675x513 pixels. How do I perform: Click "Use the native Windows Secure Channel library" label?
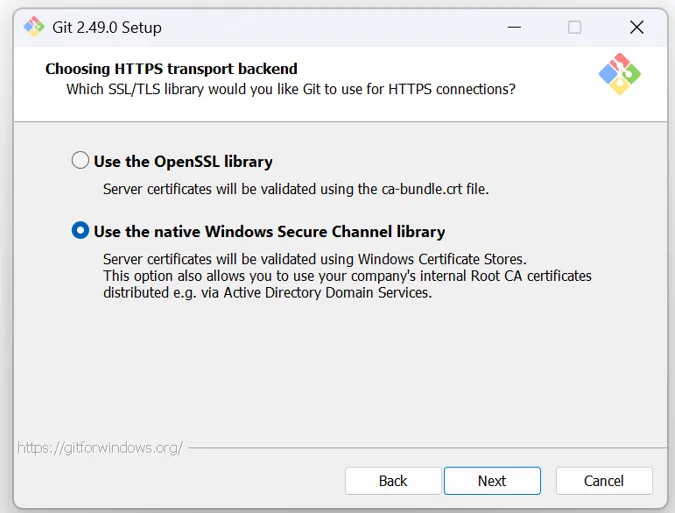pyautogui.click(x=269, y=231)
